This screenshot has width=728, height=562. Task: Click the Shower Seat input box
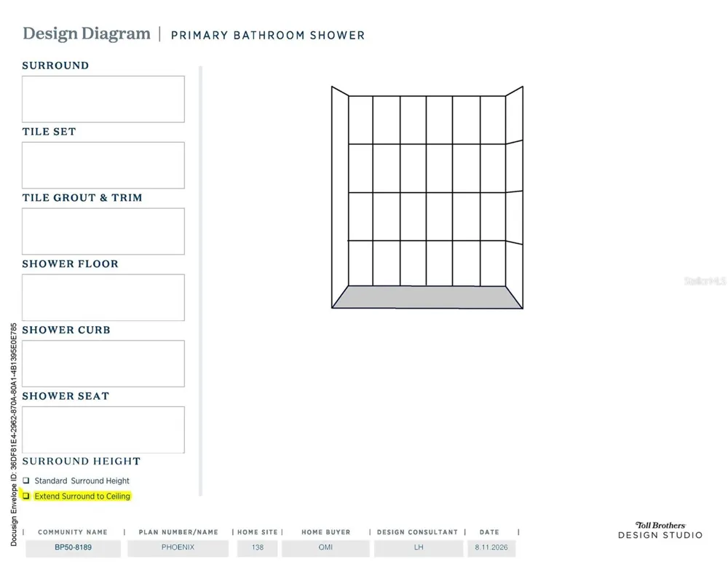[x=103, y=430]
